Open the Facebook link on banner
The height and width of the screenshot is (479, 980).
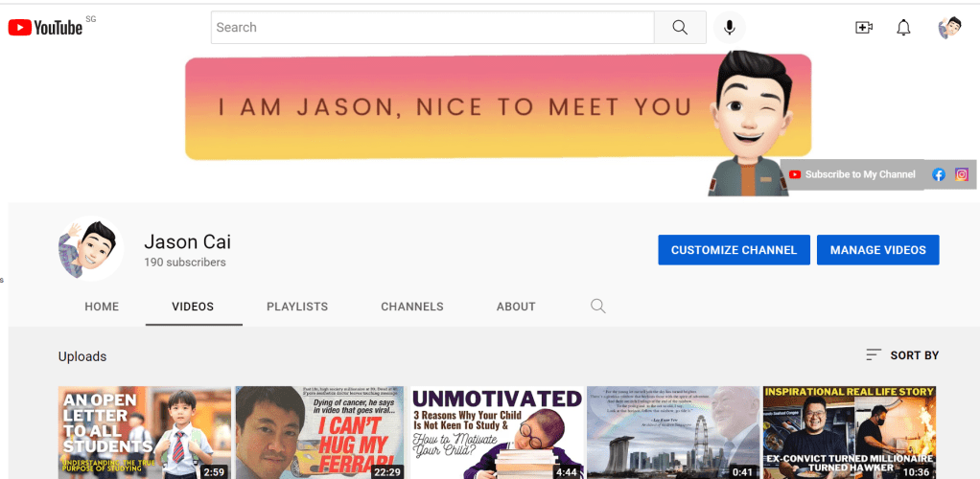coord(939,174)
